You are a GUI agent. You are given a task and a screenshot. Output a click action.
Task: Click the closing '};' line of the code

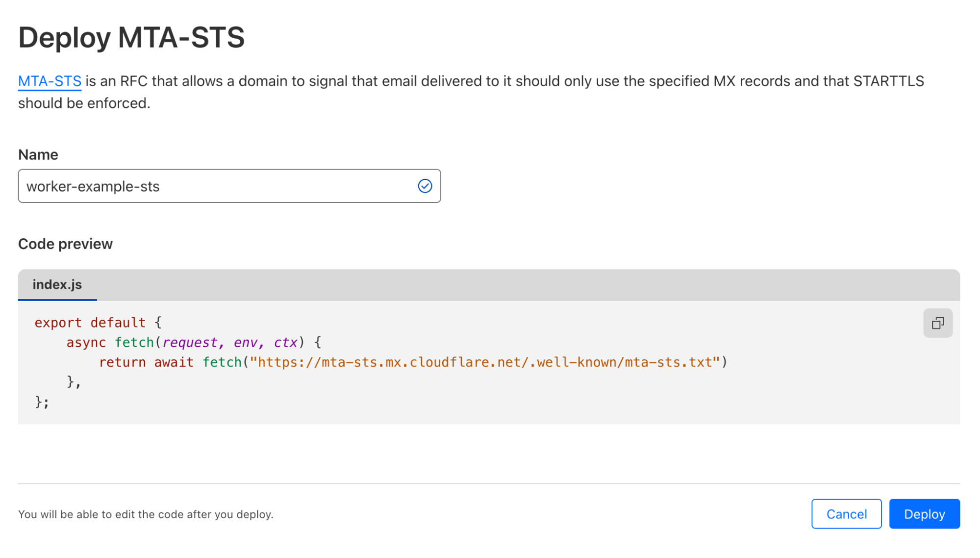(x=42, y=402)
